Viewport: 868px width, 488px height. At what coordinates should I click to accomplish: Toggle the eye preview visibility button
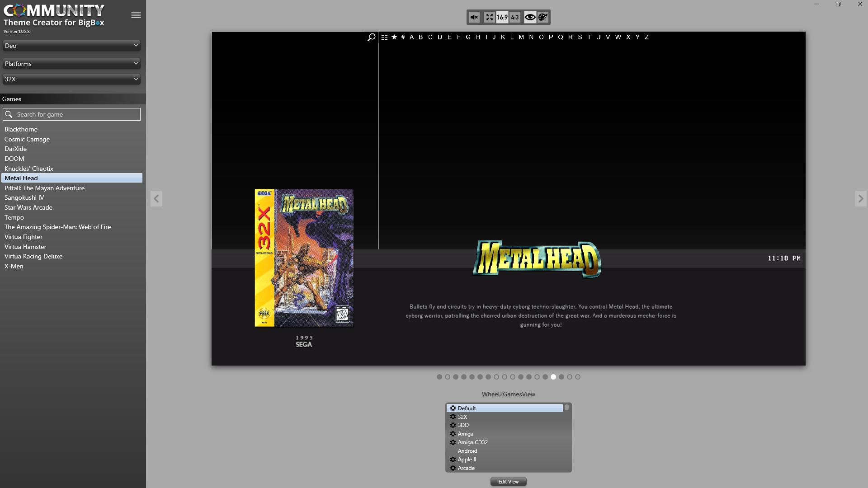pos(530,17)
